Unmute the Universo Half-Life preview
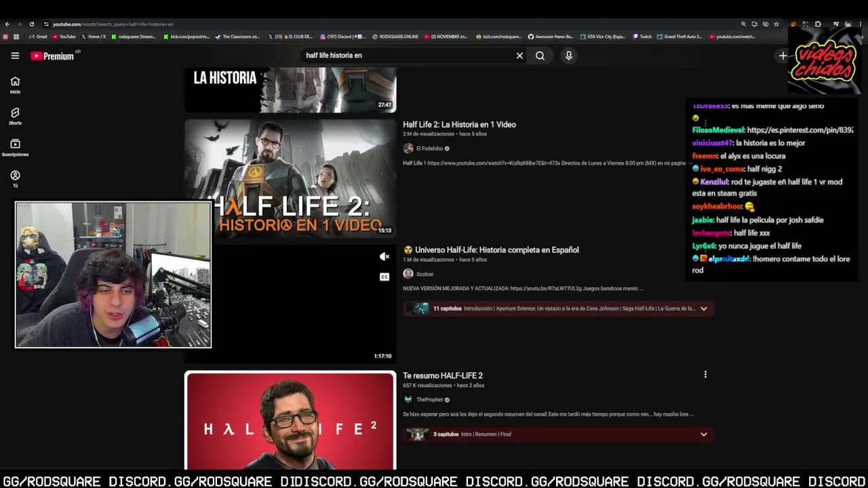This screenshot has width=868, height=488. pyautogui.click(x=384, y=256)
